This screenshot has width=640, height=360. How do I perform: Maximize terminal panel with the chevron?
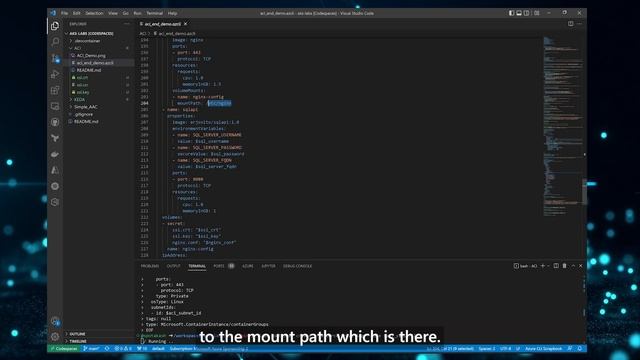(573, 266)
